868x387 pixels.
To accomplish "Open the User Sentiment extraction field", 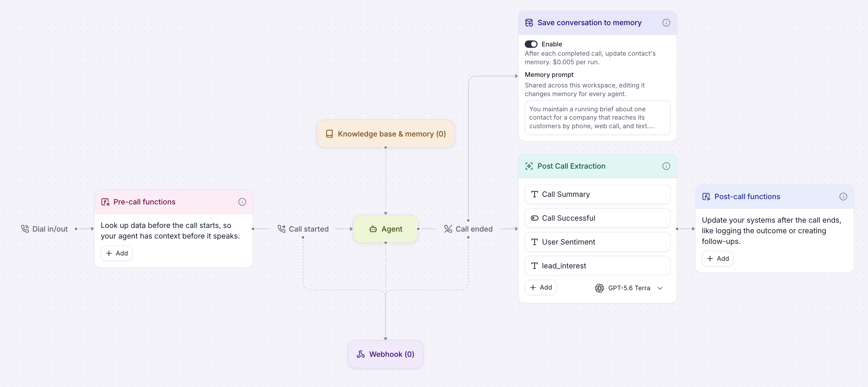I will [x=597, y=242].
